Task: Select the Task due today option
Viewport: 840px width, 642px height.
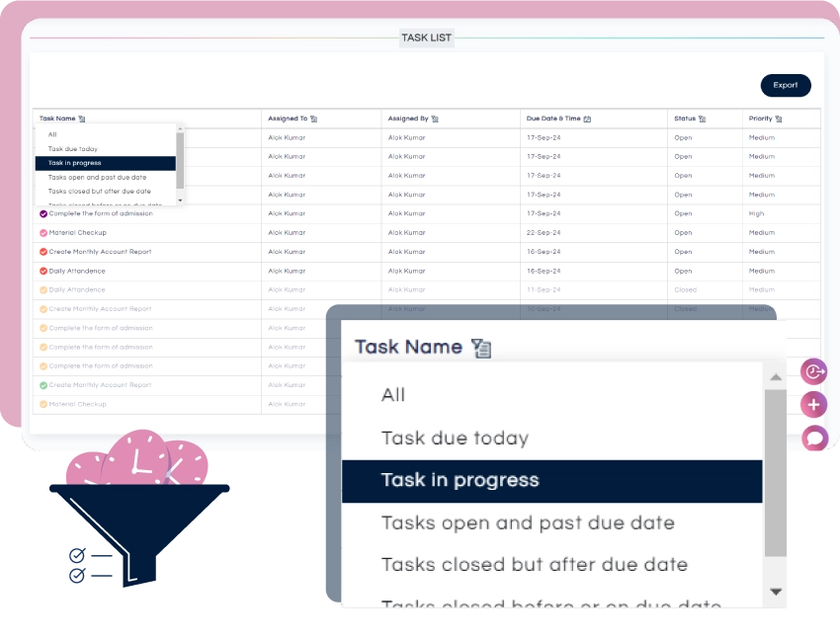Action: click(455, 439)
